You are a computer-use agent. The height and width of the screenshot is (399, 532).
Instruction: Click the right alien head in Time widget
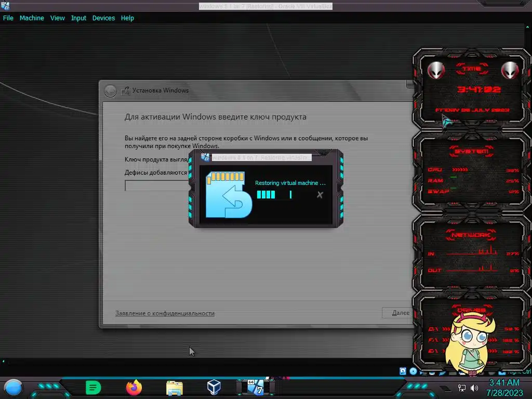pyautogui.click(x=510, y=70)
